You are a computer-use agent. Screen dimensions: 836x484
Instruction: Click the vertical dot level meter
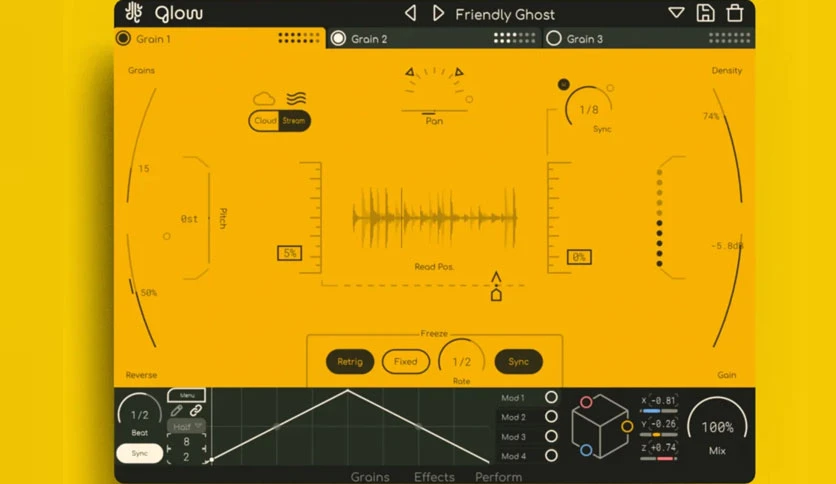tap(660, 218)
